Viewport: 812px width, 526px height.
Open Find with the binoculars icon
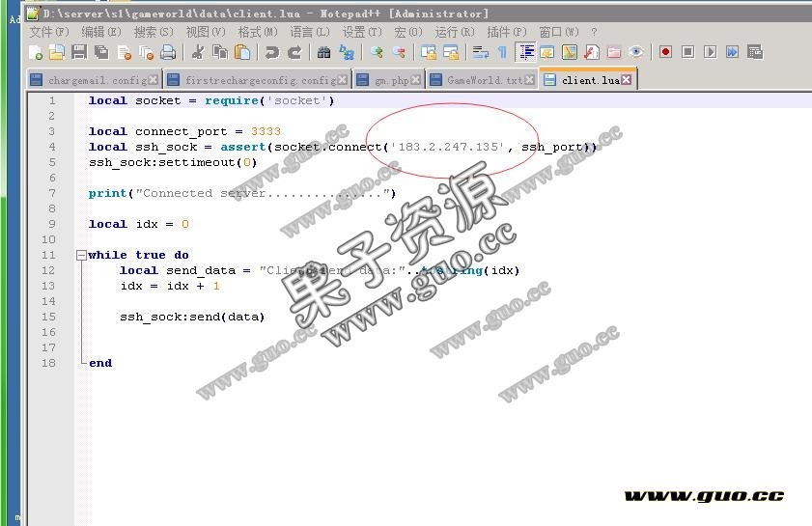click(x=323, y=52)
